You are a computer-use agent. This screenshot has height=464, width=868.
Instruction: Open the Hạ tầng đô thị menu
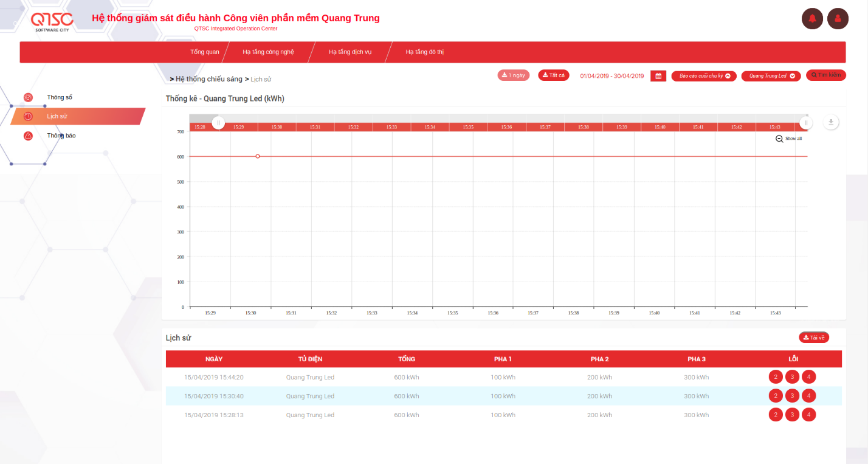(425, 52)
